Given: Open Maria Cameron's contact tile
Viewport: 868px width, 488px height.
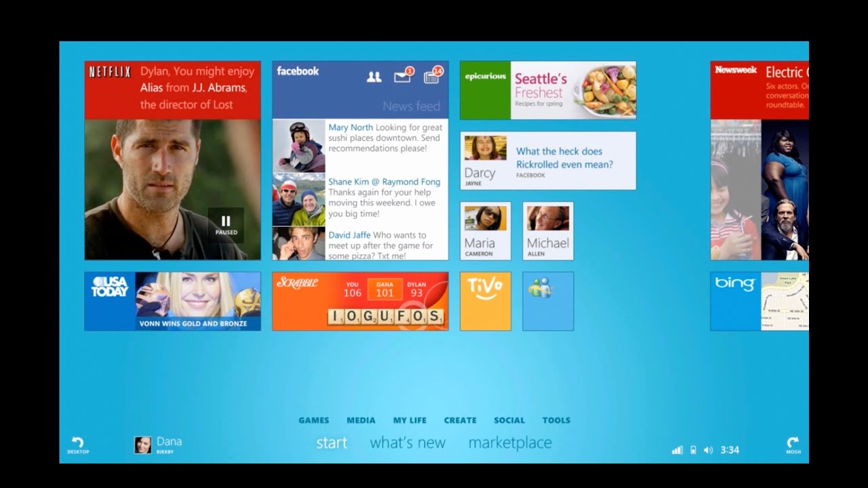Looking at the screenshot, I should click(x=486, y=231).
